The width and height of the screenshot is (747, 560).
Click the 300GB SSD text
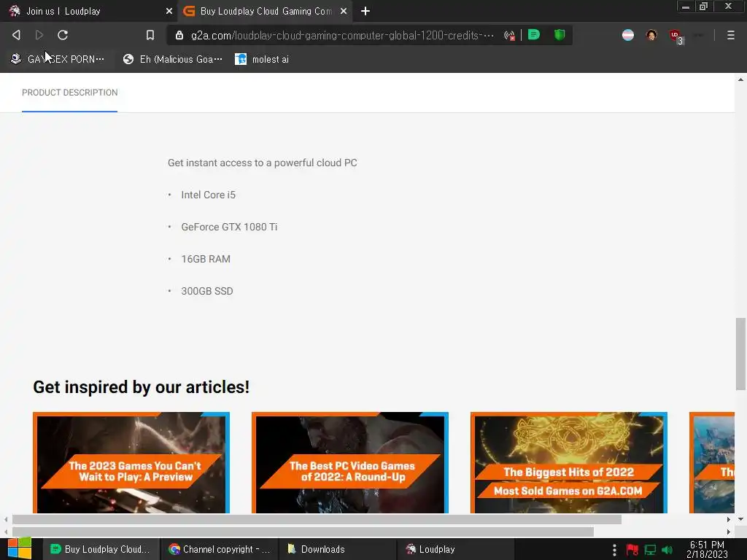coord(206,291)
